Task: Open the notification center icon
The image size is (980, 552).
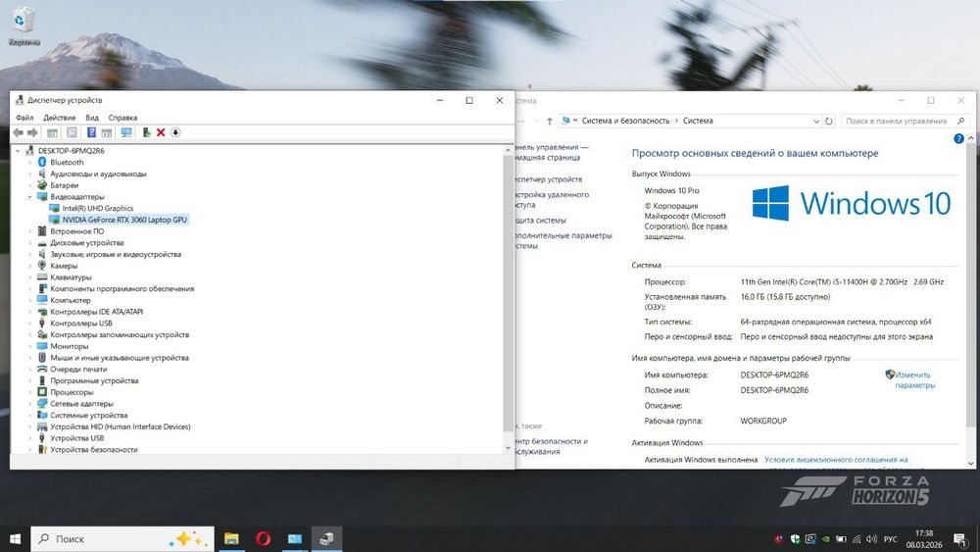Action: (x=960, y=539)
